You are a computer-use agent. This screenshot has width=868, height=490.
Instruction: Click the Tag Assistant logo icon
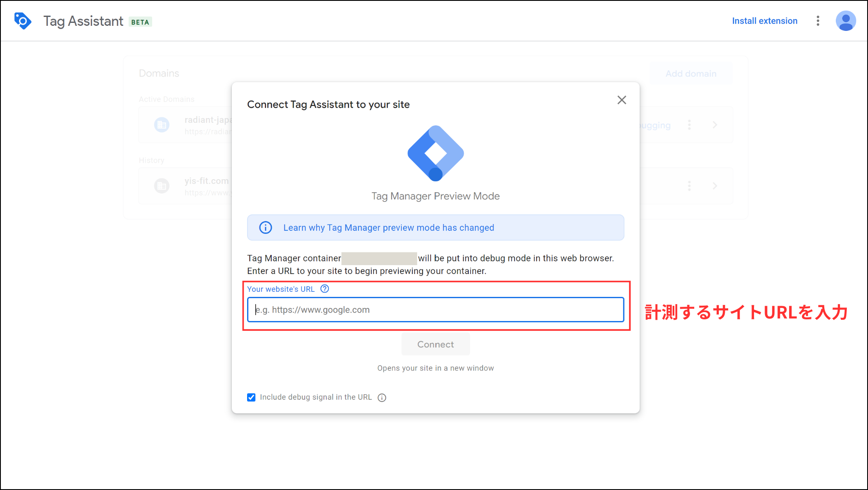coord(22,21)
